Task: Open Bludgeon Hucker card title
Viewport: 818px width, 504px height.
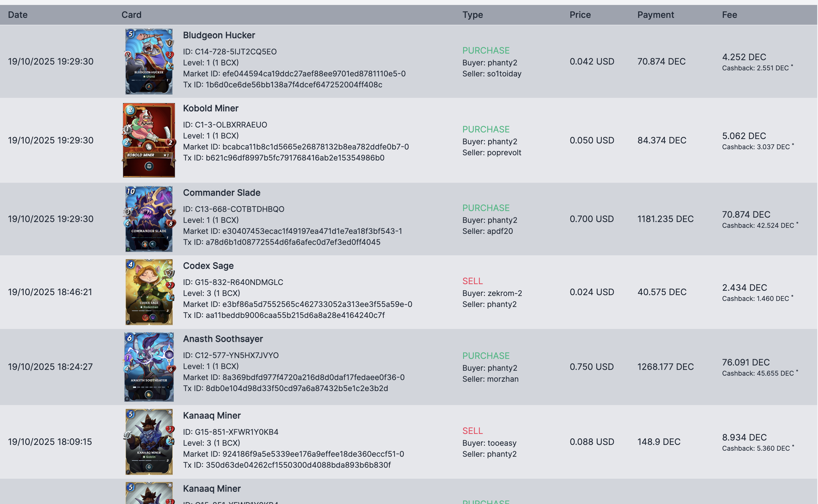Action: (x=219, y=35)
